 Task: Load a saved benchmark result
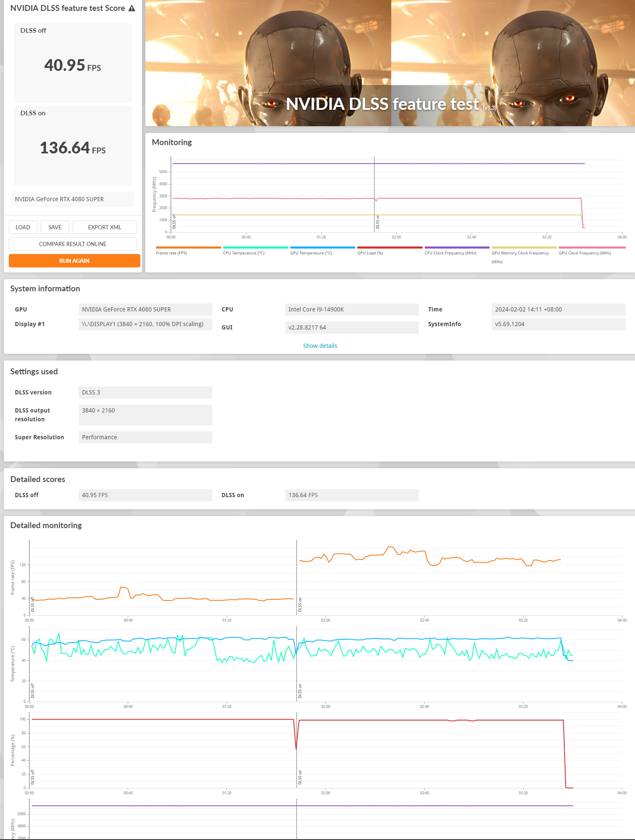[x=23, y=227]
